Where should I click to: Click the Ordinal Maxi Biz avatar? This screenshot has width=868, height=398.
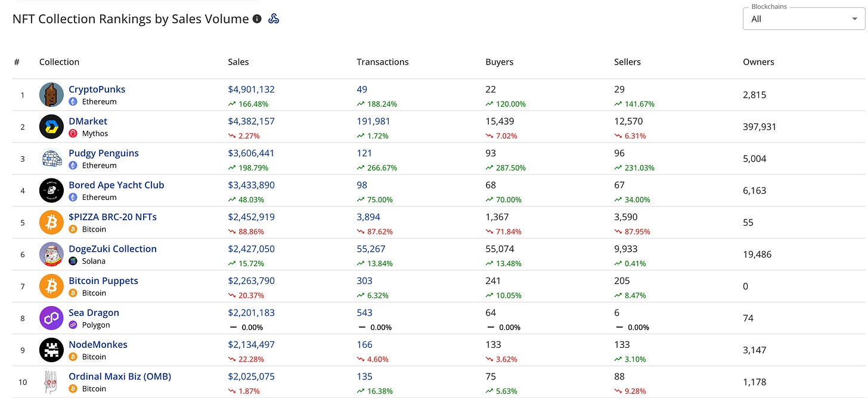click(x=51, y=382)
